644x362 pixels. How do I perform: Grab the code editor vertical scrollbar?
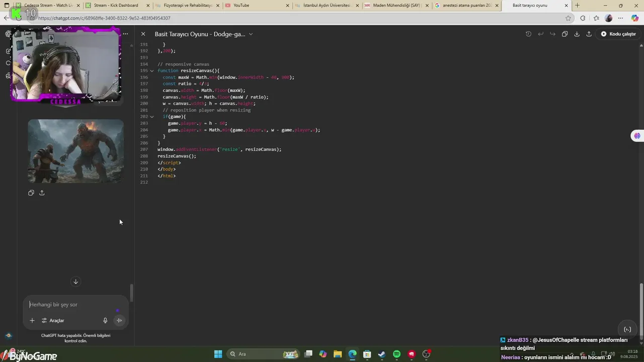click(641, 310)
